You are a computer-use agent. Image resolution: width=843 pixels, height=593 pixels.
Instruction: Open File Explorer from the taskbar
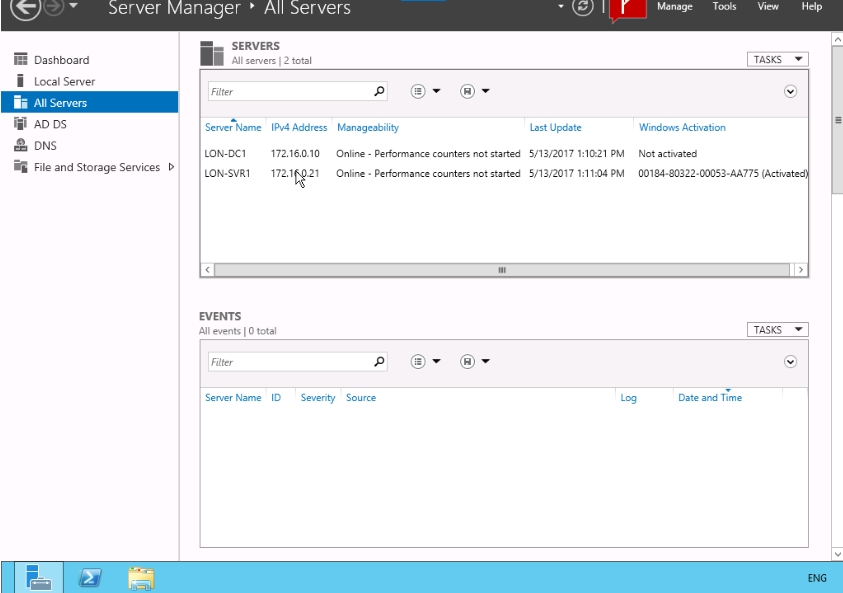tap(141, 578)
